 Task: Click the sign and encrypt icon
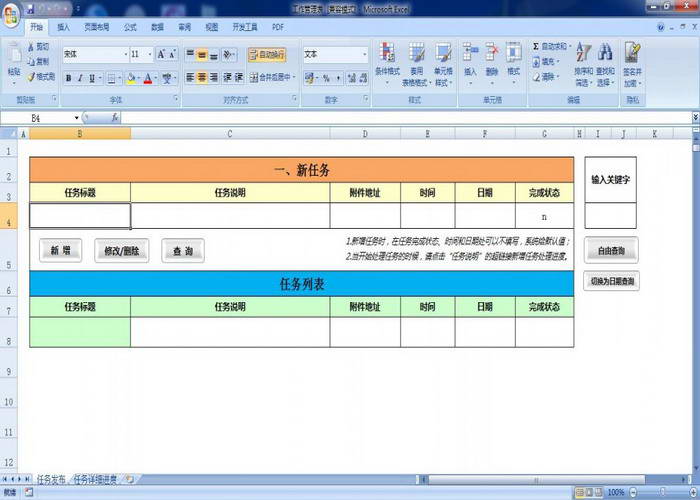click(x=633, y=53)
